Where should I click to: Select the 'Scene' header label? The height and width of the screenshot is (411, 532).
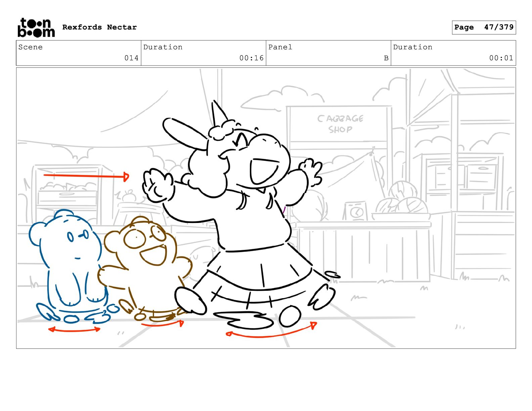(31, 47)
